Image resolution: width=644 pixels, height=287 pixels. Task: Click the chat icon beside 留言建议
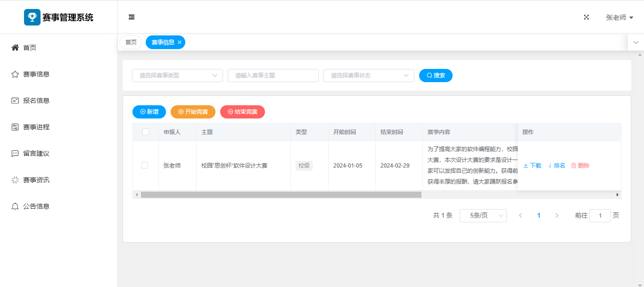[15, 153]
